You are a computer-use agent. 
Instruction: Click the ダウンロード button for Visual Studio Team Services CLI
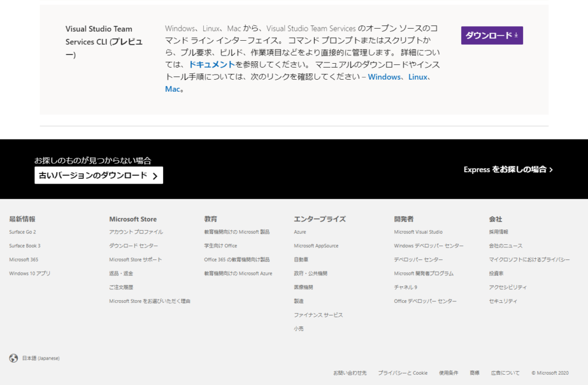pyautogui.click(x=492, y=35)
